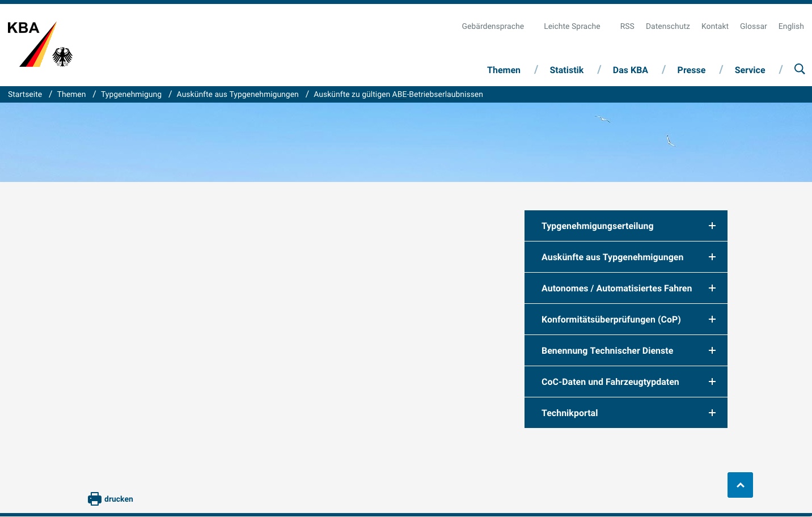The width and height of the screenshot is (812, 517).
Task: Select Das KBA in navigation
Action: pyautogui.click(x=630, y=70)
